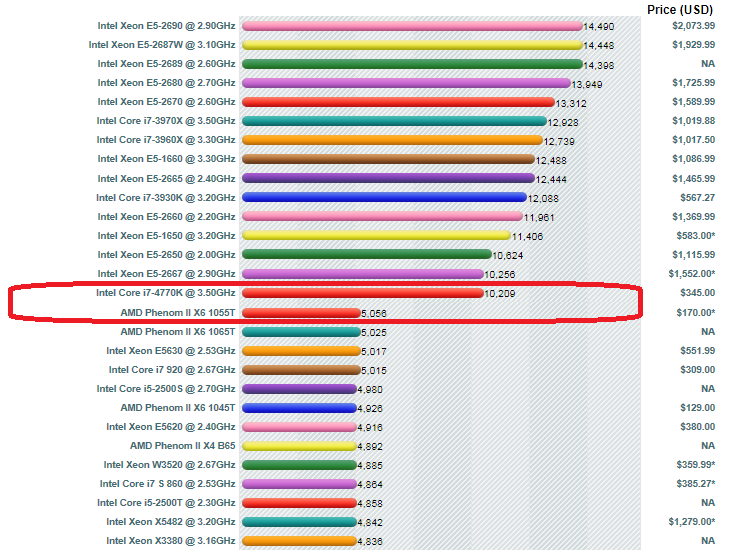Click the $345.00 price

click(x=698, y=292)
